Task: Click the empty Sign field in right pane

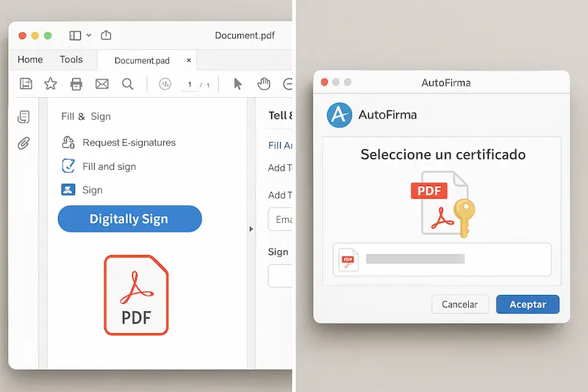Action: click(x=280, y=276)
